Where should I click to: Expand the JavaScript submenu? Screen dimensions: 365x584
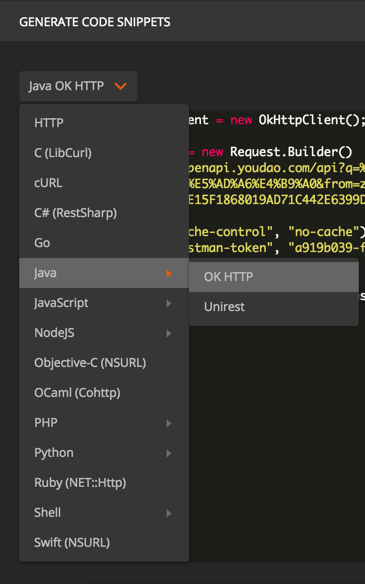[104, 303]
